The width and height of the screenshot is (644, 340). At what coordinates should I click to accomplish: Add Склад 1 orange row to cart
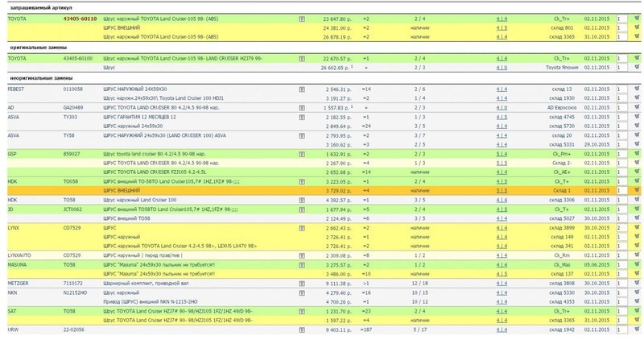637,190
